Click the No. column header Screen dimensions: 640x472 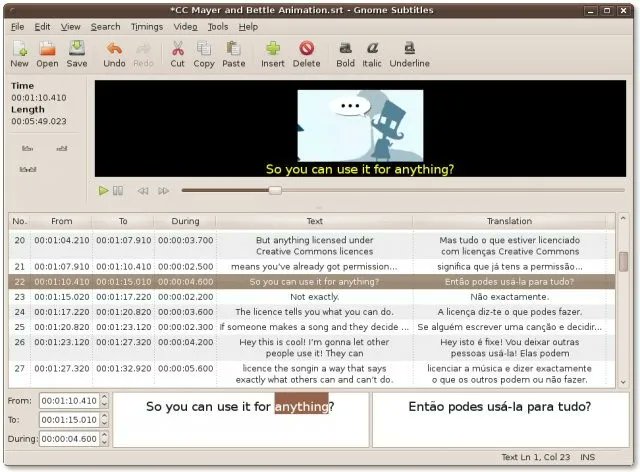20,221
